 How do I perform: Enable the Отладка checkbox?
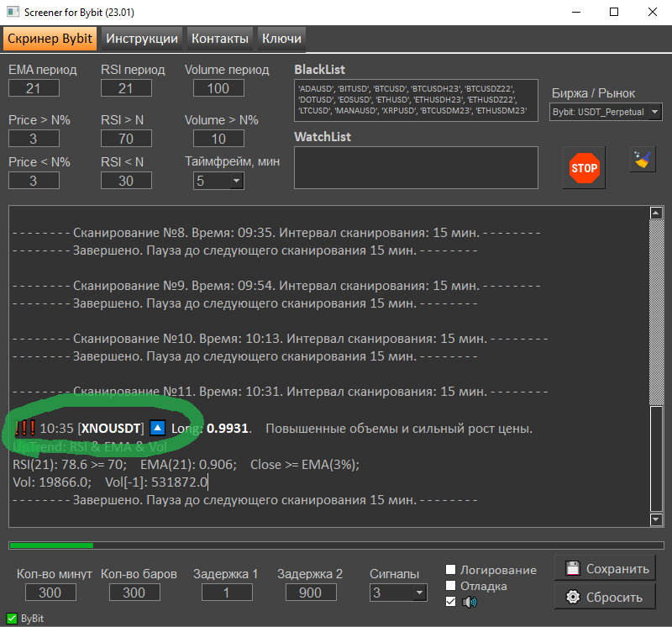tap(450, 586)
